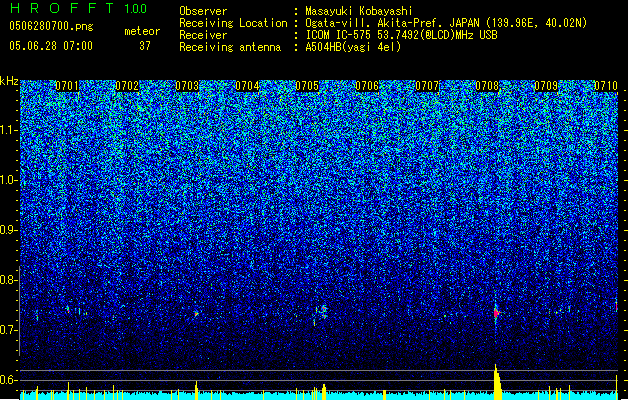The image size is (629, 400).
Task: Click the 1.1 kHz axis tick label
Action: 9,130
